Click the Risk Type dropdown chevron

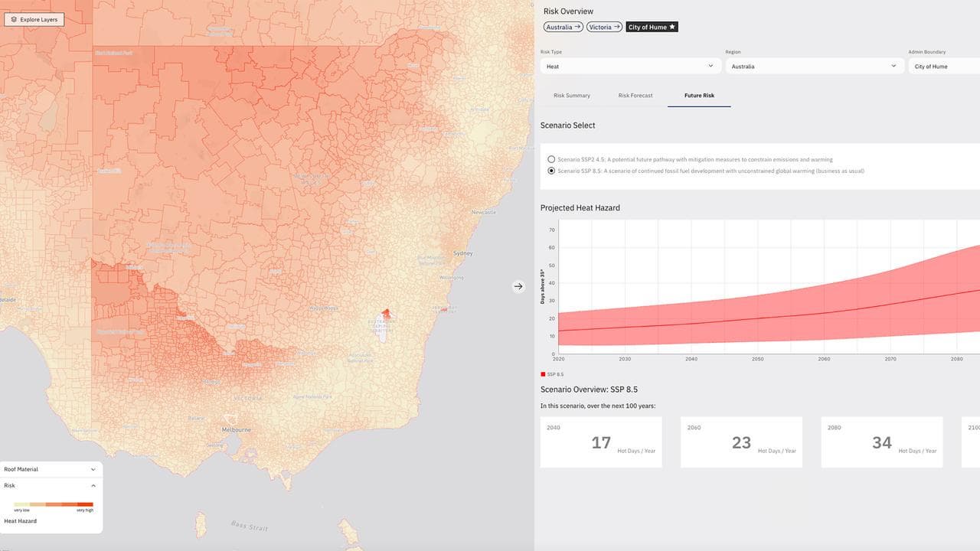(710, 66)
